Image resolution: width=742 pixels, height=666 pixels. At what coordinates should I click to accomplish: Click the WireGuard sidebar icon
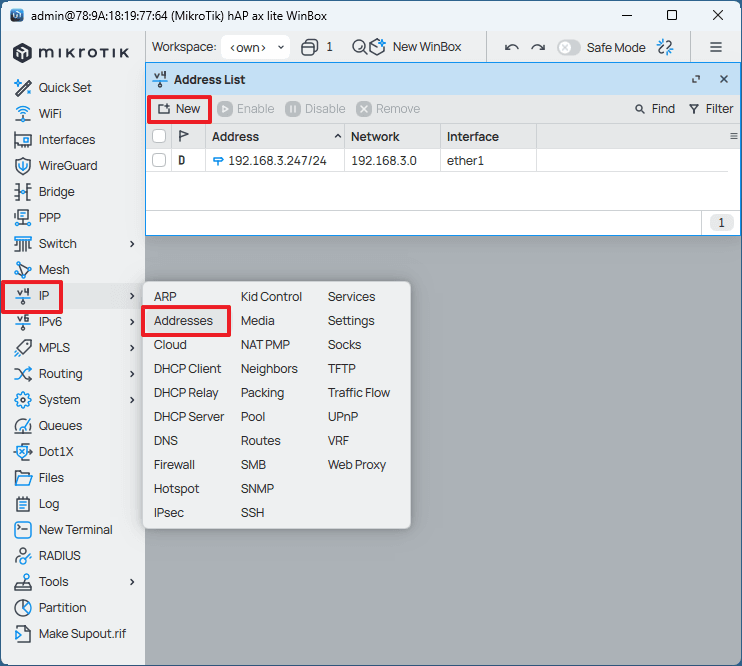point(23,166)
